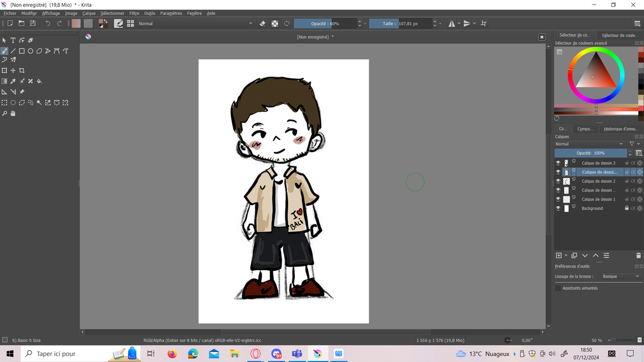Viewport: 644px width, 362px height.
Task: Click the Move layer tool
Action: 13,70
